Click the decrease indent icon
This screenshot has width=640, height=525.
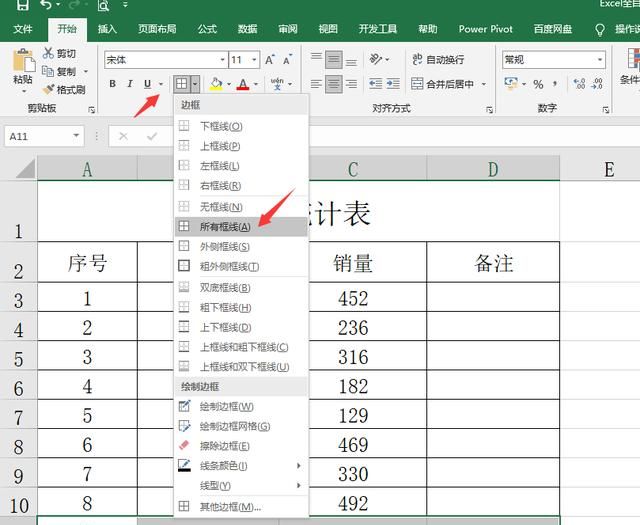(x=376, y=84)
